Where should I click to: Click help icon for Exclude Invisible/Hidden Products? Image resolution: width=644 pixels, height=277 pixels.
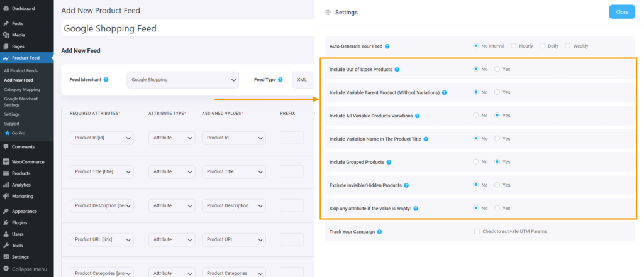pyautogui.click(x=406, y=185)
